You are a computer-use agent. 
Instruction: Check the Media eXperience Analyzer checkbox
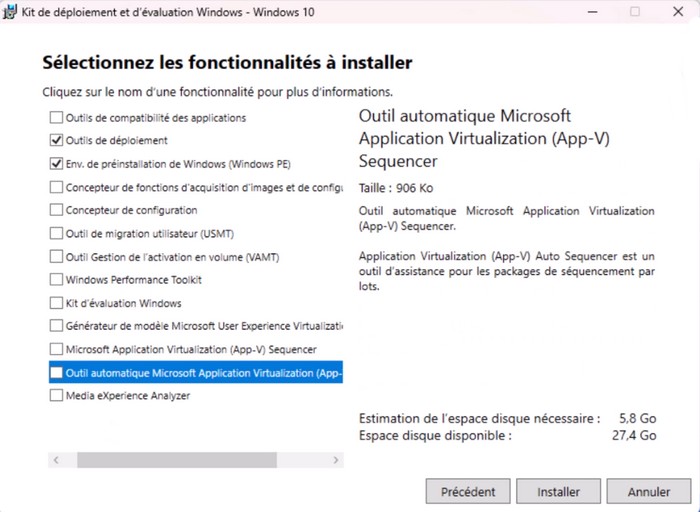coord(56,396)
